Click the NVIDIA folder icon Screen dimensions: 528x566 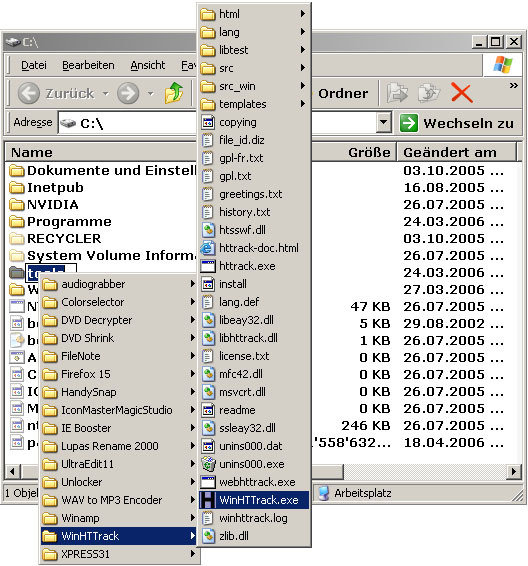point(16,204)
